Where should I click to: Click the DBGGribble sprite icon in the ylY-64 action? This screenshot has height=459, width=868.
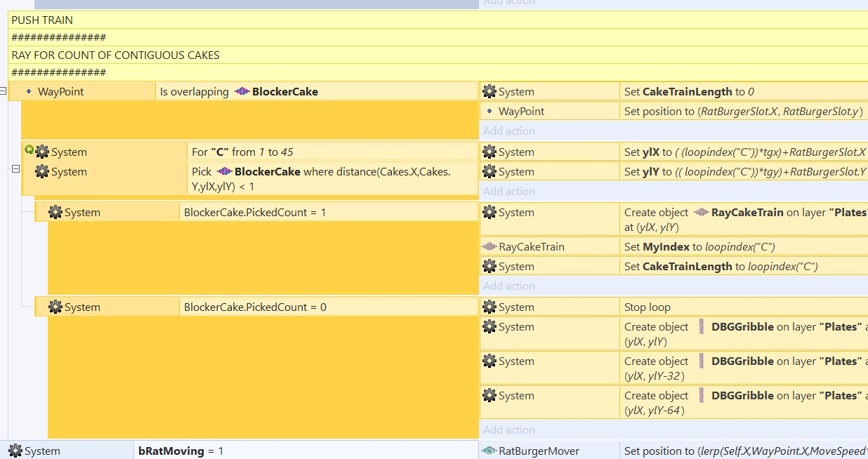coord(701,395)
